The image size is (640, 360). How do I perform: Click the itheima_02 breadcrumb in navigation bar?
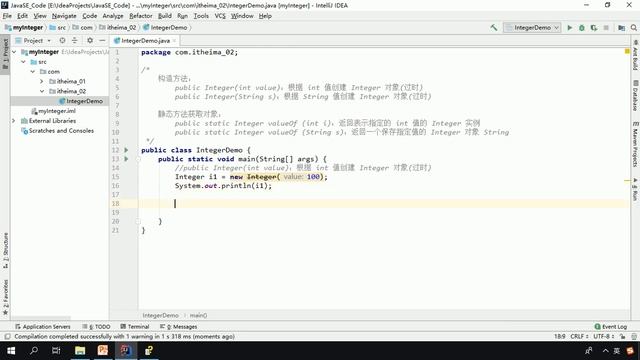tap(118, 28)
